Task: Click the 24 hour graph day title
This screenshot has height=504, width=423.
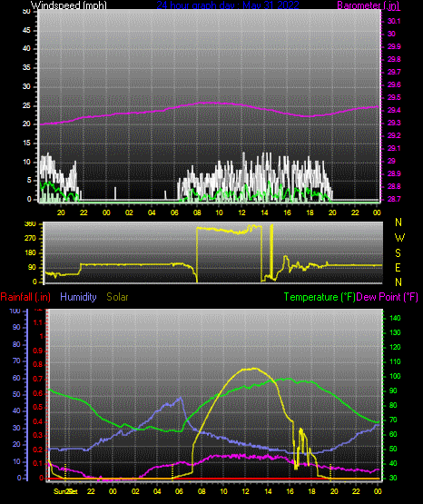Action: (228, 5)
